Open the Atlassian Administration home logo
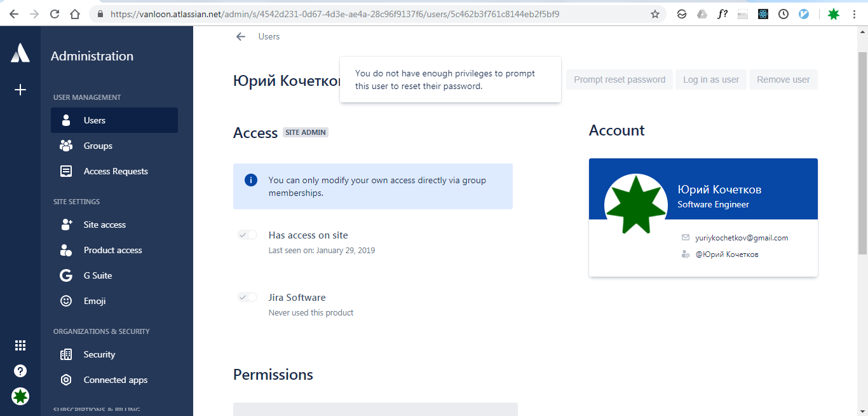 click(20, 53)
